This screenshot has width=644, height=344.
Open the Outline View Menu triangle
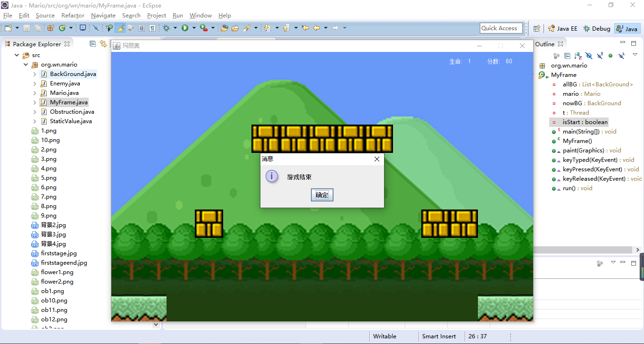coord(635,55)
